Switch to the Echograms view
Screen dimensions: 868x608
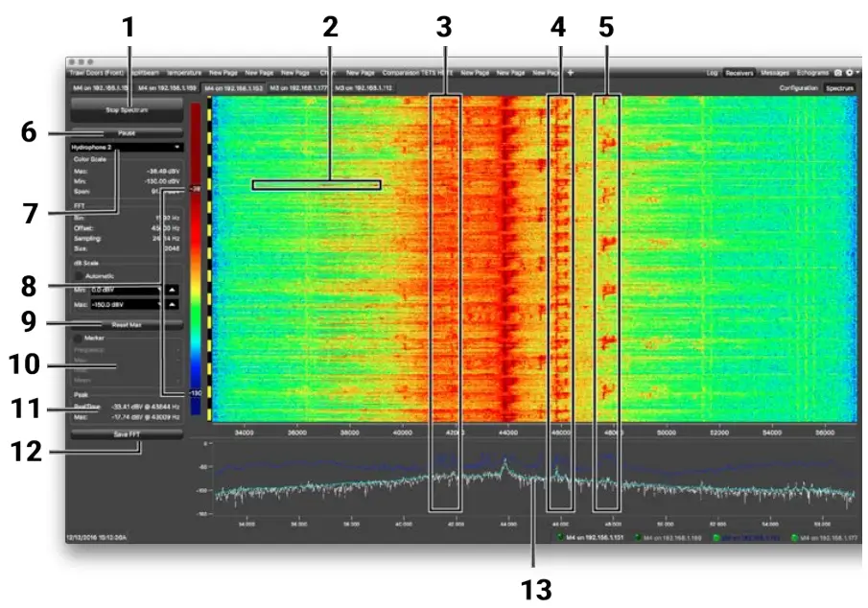tap(812, 73)
